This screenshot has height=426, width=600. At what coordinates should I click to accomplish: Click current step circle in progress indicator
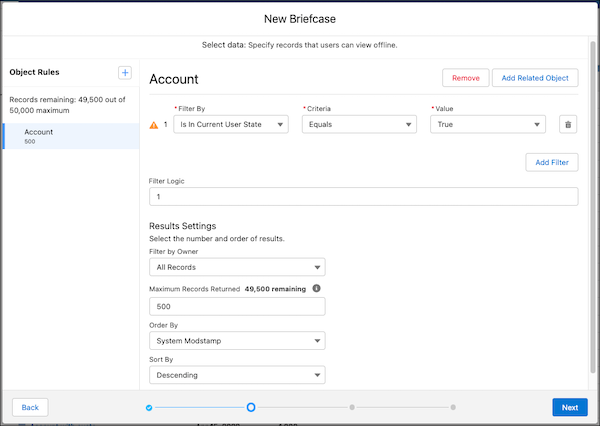coord(251,407)
